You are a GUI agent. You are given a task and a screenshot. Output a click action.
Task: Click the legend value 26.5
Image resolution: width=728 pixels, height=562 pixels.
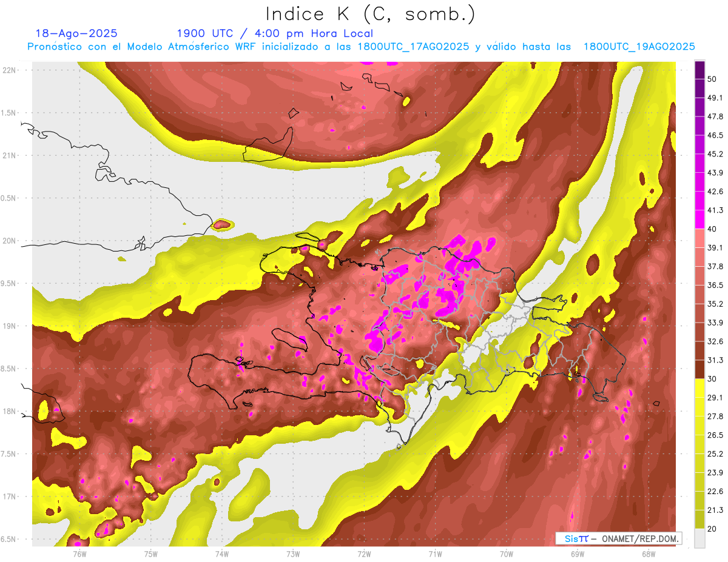click(x=715, y=435)
